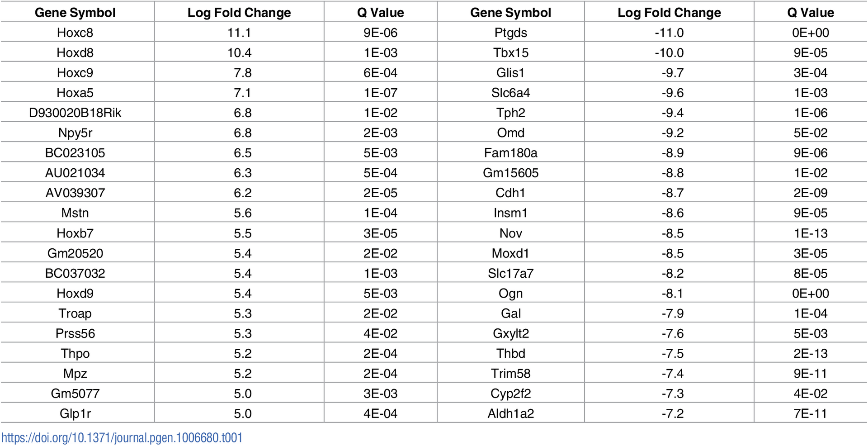Select the D930020B18Rik gene cell

click(75, 113)
